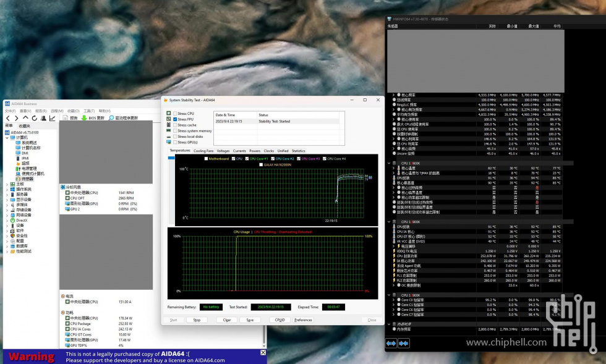
Task: Click the Save button in Stability Test
Action: pos(250,320)
